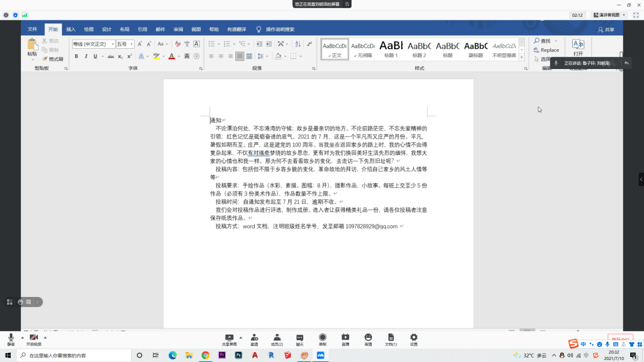Click the Increase Indent icon

[x=268, y=44]
